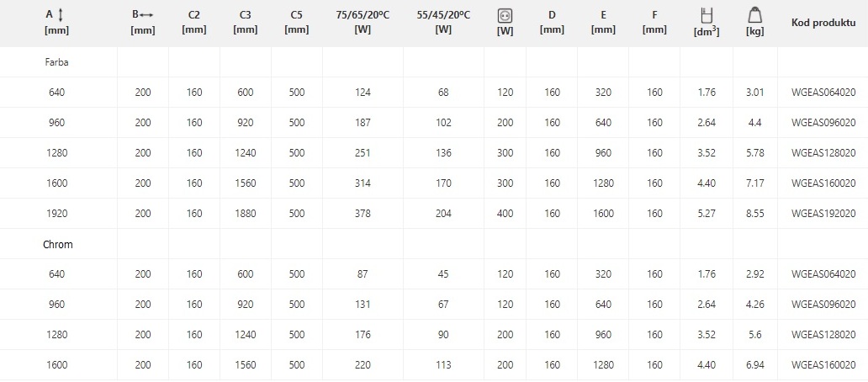Image resolution: width=868 pixels, height=382 pixels.
Task: Click the first WGEAS064020 code under Farba
Action: coord(823,93)
